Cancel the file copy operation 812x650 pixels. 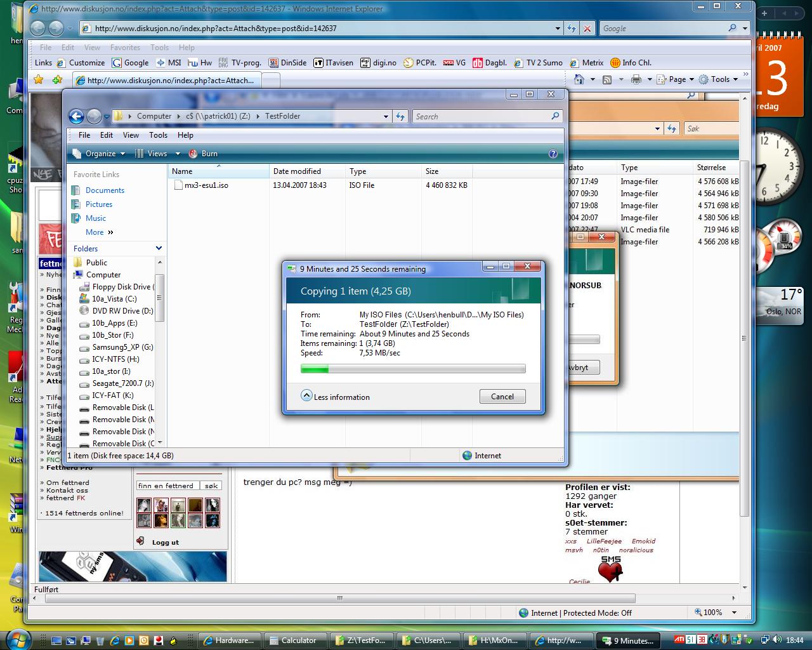502,397
